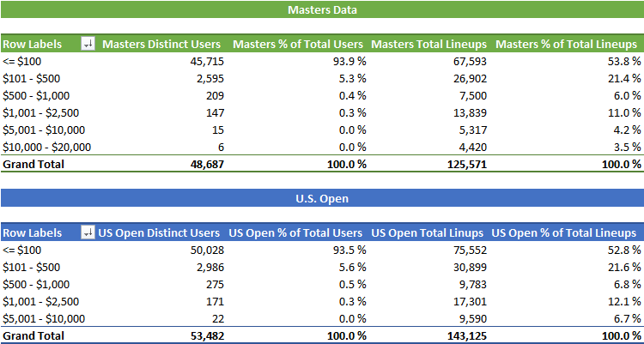Click the US Open Distinct Users header
The width and height of the screenshot is (644, 344).
pos(159,233)
